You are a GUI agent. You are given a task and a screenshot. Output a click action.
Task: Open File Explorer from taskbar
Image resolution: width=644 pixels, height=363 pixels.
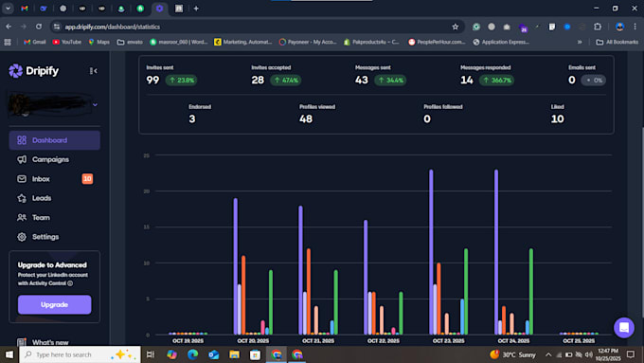(x=234, y=354)
